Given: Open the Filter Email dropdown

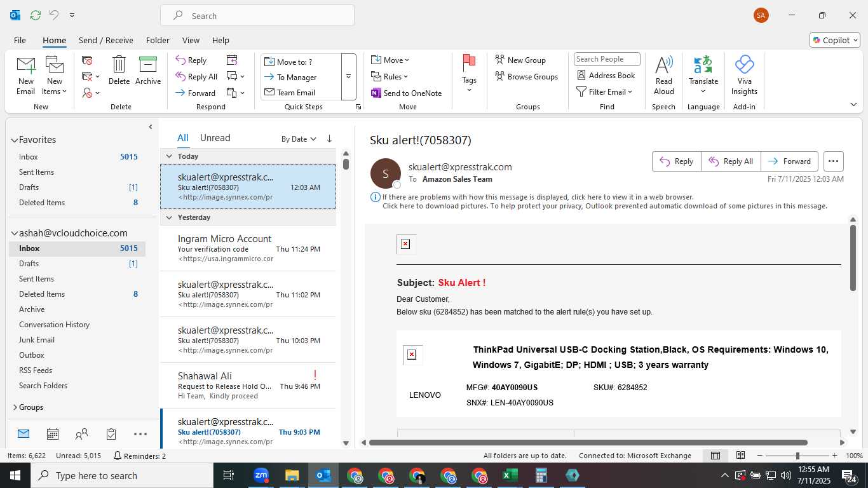Looking at the screenshot, I should (x=604, y=91).
